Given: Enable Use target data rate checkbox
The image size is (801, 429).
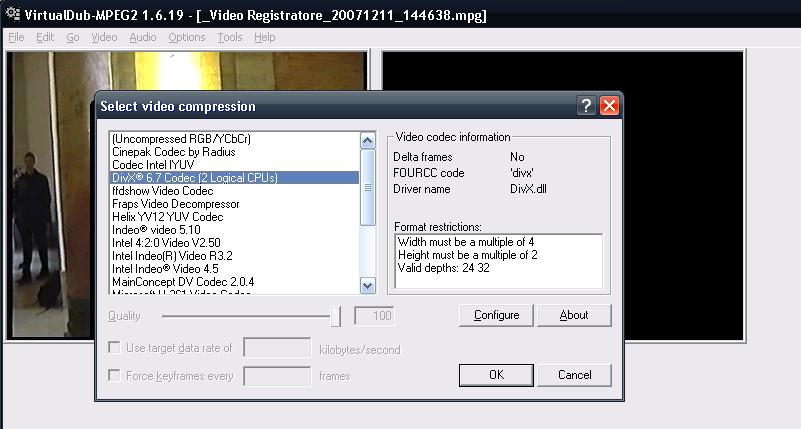Looking at the screenshot, I should tap(115, 348).
